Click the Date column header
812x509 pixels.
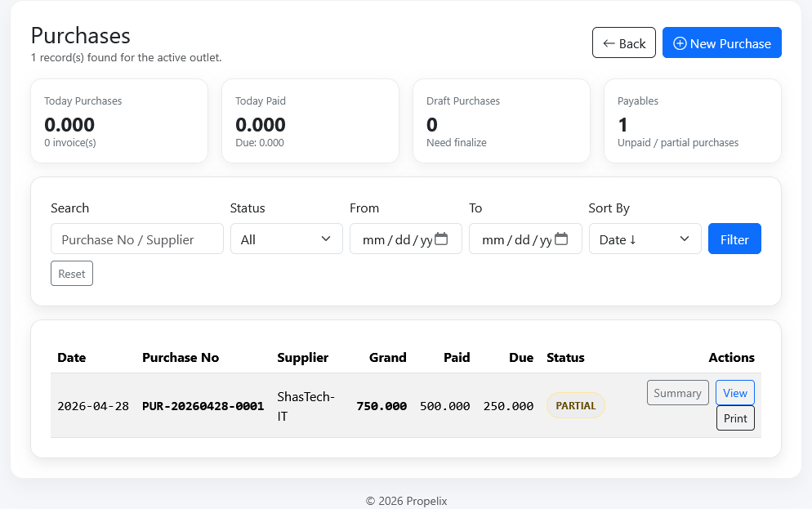[71, 357]
